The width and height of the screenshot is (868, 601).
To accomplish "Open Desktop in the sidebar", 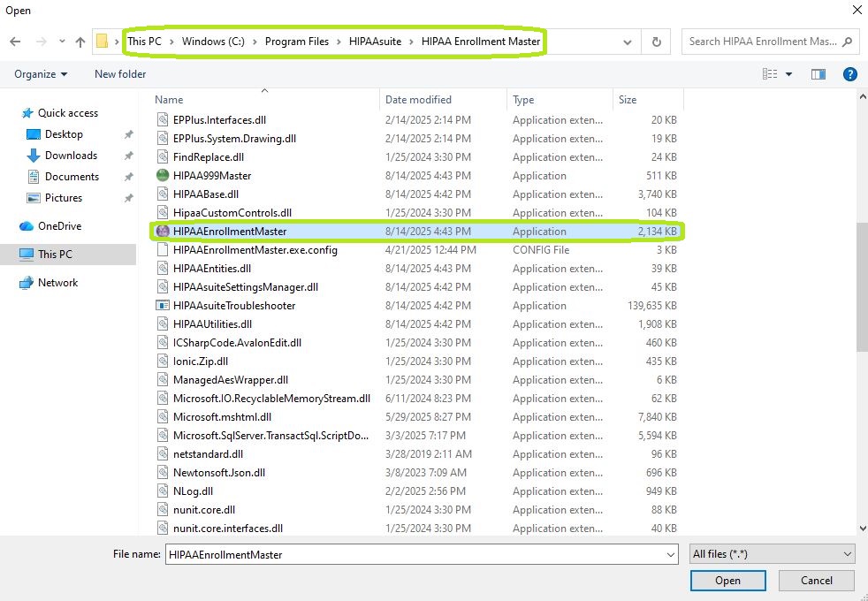I will tap(64, 134).
